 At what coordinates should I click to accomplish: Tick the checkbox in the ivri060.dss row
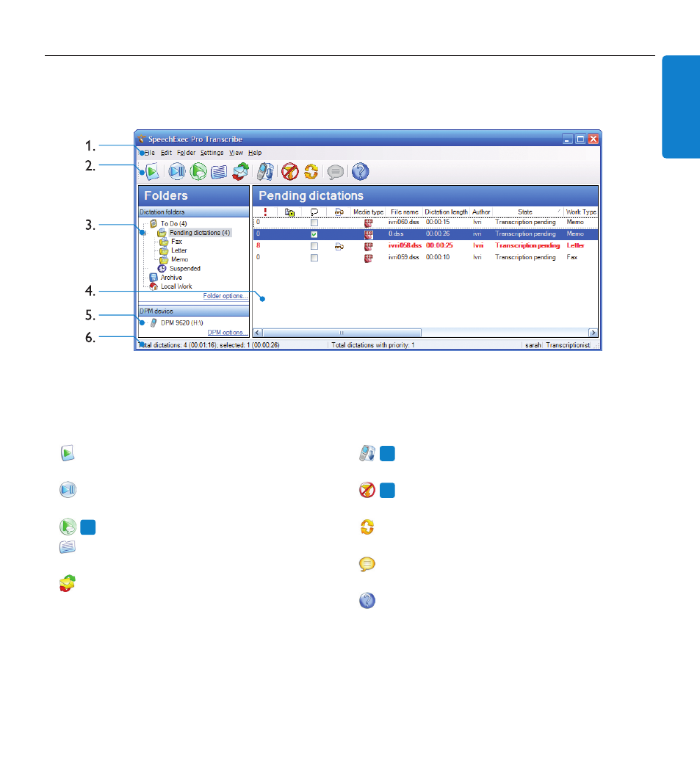[x=314, y=223]
